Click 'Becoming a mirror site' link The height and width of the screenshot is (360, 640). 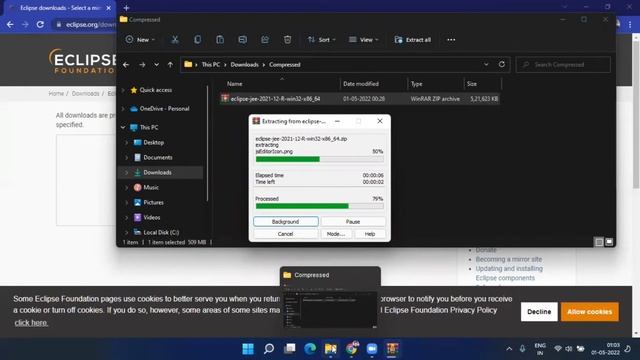pos(509,259)
